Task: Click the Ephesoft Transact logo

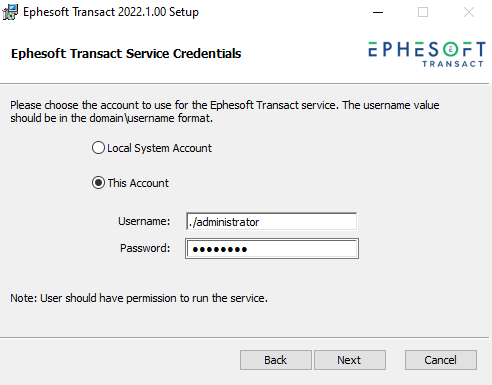Action: pyautogui.click(x=427, y=54)
